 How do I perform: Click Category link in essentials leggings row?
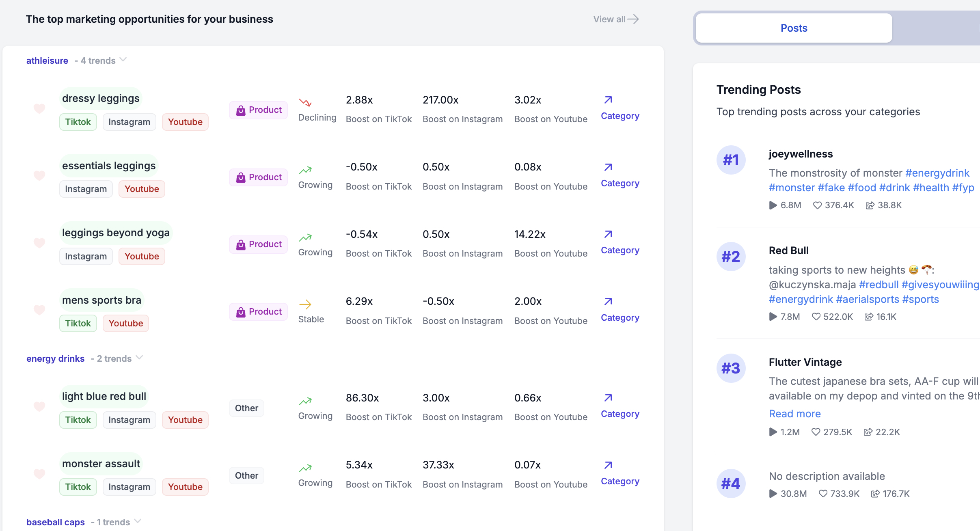pyautogui.click(x=620, y=183)
